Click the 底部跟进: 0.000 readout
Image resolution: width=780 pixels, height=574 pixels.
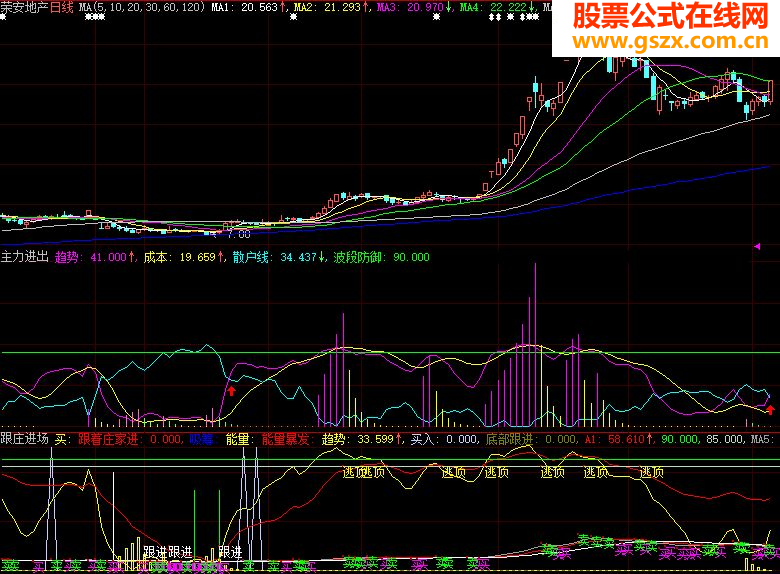[x=531, y=439]
